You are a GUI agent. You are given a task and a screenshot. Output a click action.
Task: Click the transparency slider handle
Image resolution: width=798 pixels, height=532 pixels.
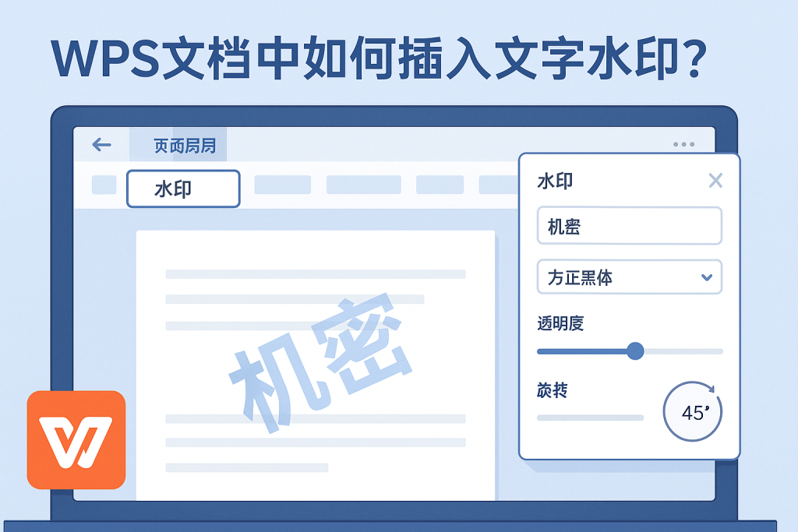(635, 351)
